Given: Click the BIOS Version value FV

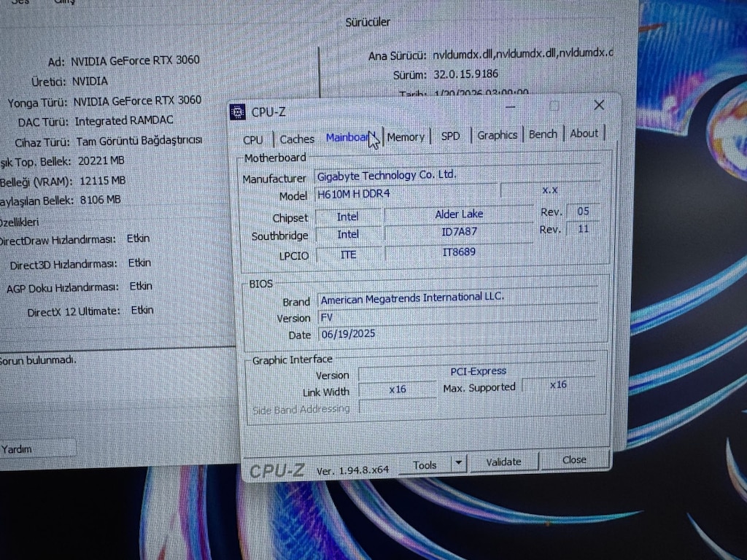Looking at the screenshot, I should click(x=457, y=316).
